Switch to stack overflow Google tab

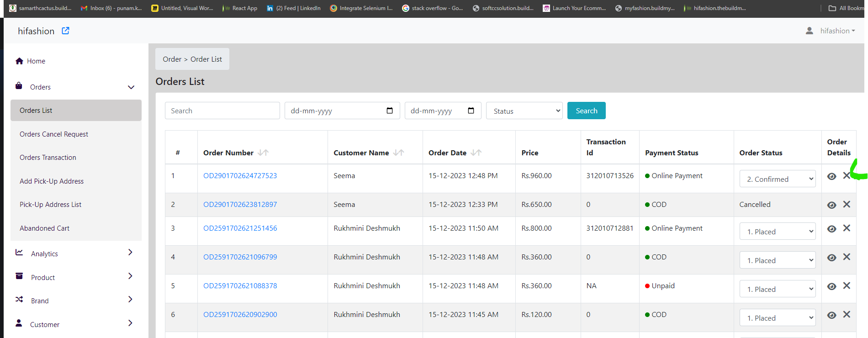coord(433,8)
